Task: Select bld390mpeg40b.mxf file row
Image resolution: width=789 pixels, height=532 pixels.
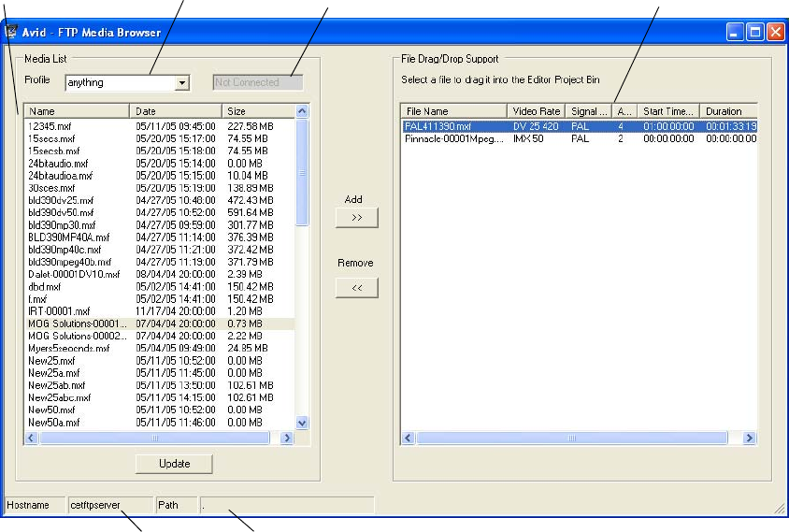Action: point(160,262)
